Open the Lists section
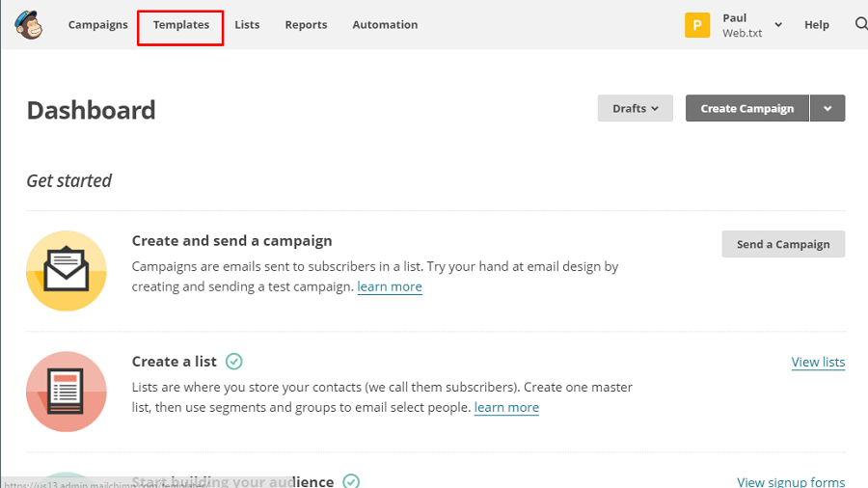This screenshot has height=488, width=868. click(x=247, y=25)
